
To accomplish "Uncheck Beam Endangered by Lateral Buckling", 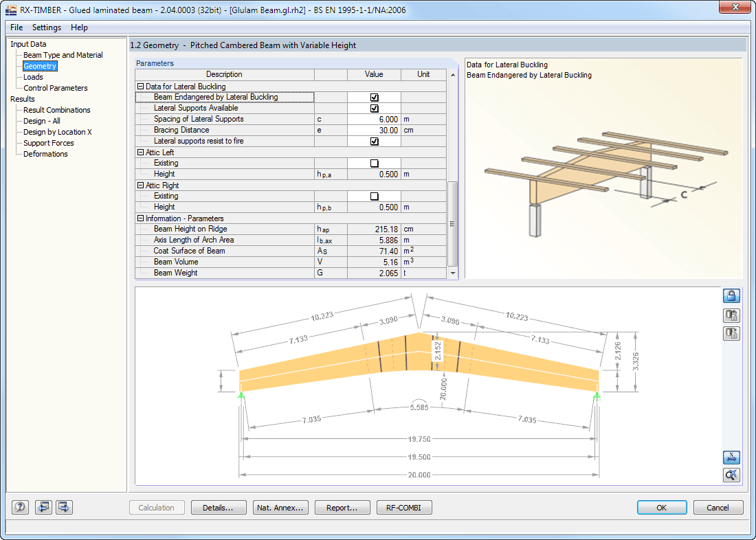I will pos(374,98).
